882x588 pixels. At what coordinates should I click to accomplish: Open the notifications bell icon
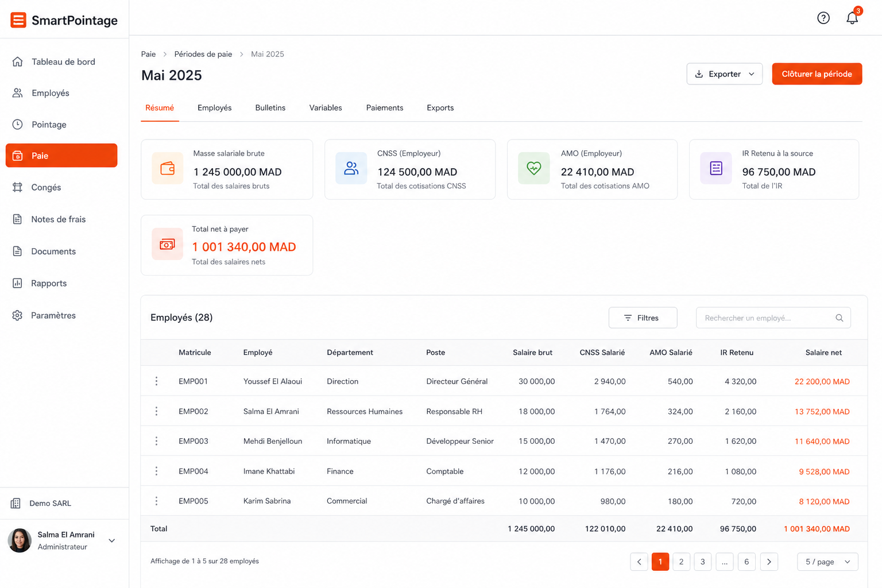pos(852,18)
